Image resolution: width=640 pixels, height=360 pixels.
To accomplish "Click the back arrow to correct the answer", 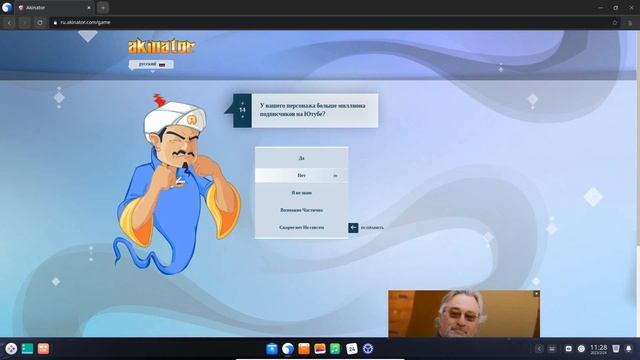I will [353, 227].
